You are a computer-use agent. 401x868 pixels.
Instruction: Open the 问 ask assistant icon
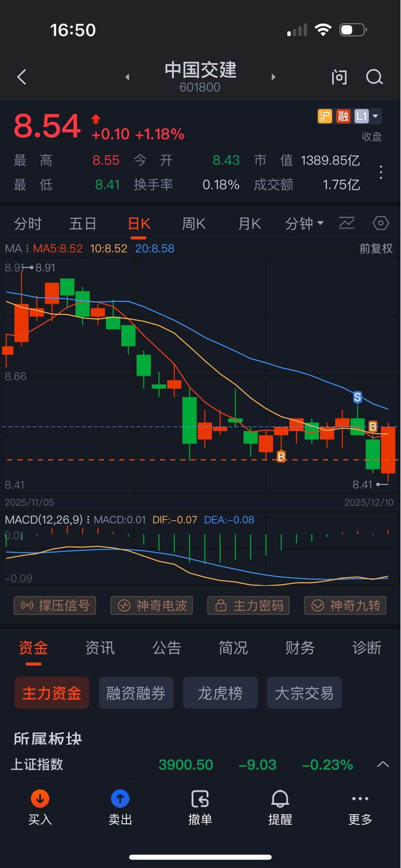click(339, 77)
